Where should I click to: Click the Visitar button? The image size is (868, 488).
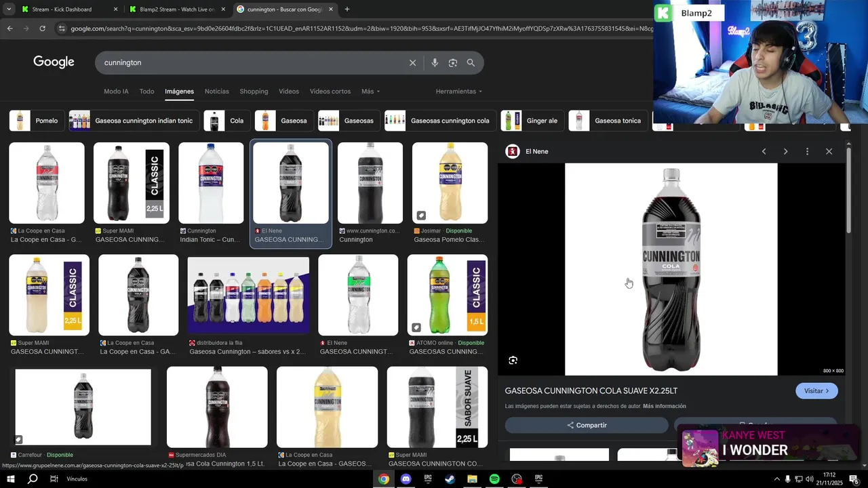click(816, 391)
